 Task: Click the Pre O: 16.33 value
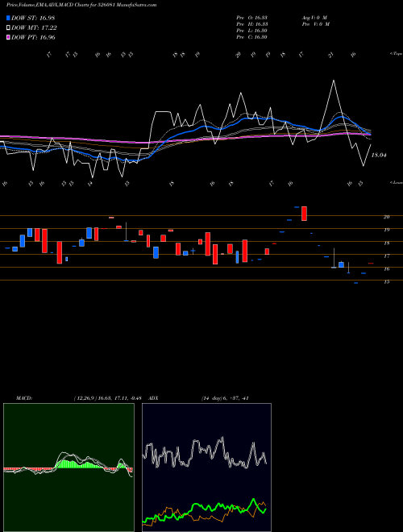[252, 18]
